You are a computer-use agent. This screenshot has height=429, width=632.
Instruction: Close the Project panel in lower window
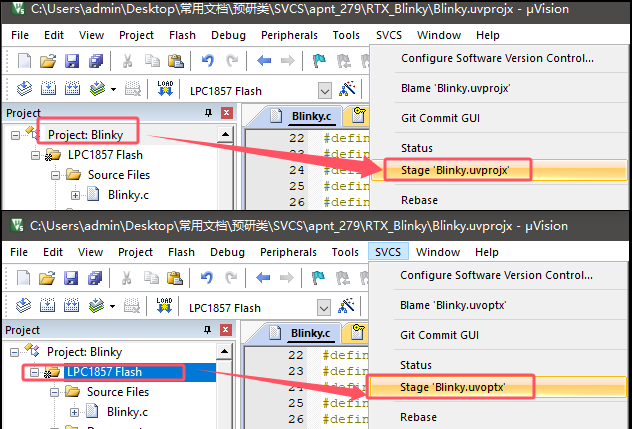[225, 330]
